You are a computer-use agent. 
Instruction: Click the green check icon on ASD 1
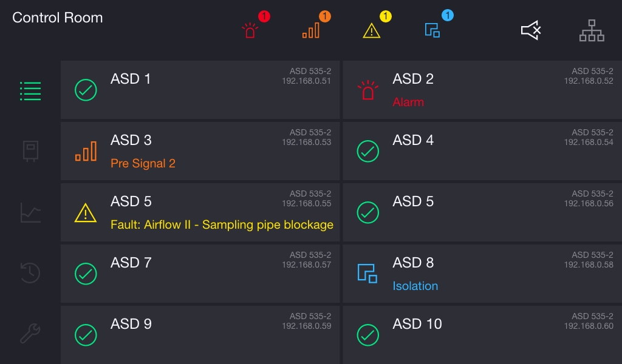pos(86,90)
